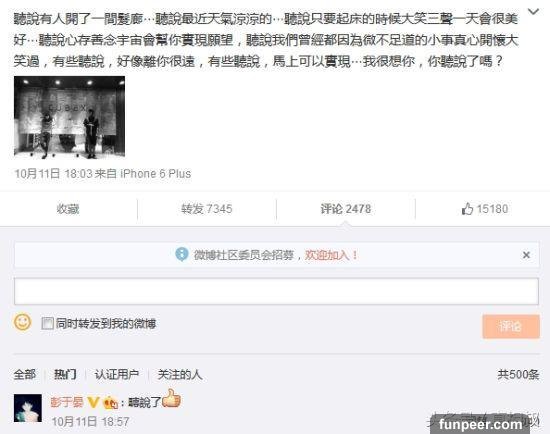Open the black-and-white photo thumbnail

click(x=69, y=116)
